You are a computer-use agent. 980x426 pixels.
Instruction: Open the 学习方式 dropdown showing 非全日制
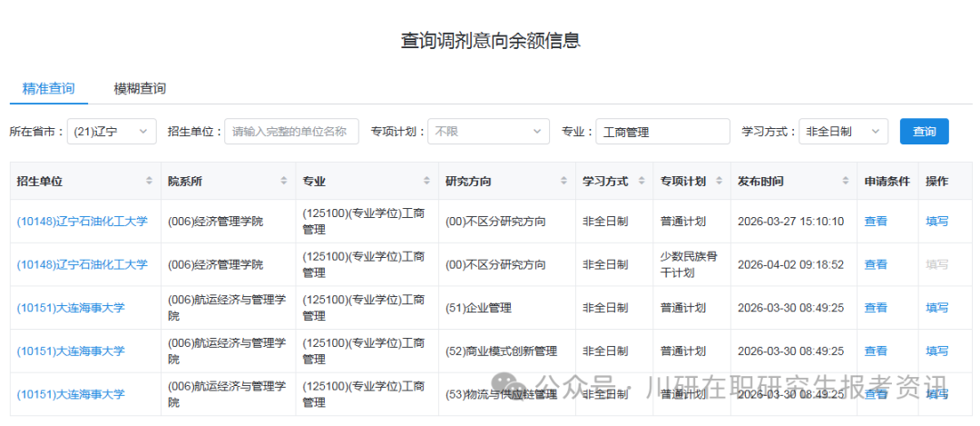pos(843,132)
